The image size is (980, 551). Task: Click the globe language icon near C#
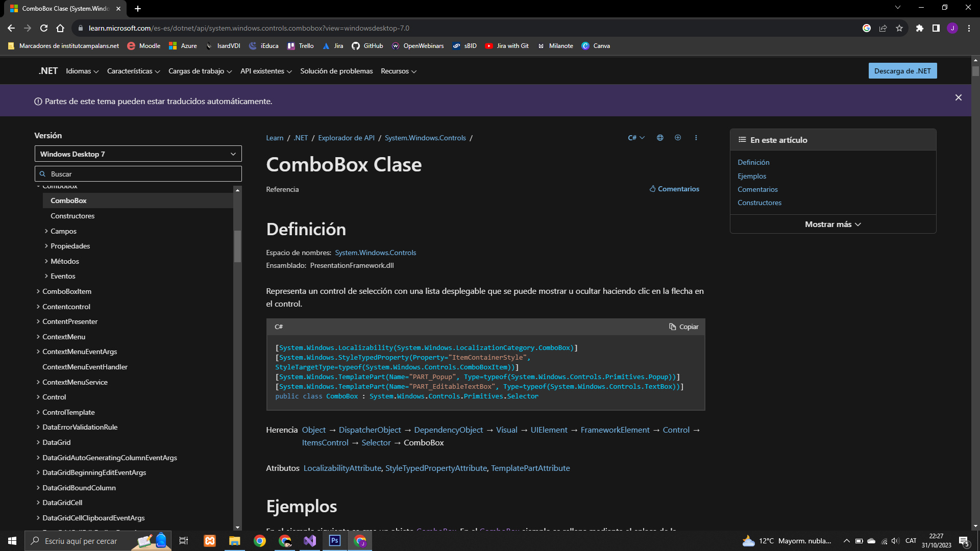(660, 138)
